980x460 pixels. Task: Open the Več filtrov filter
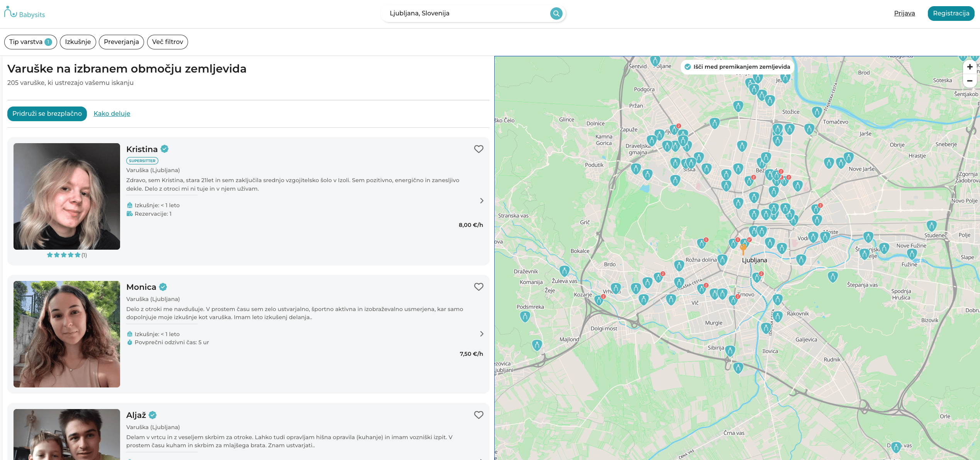pyautogui.click(x=168, y=42)
